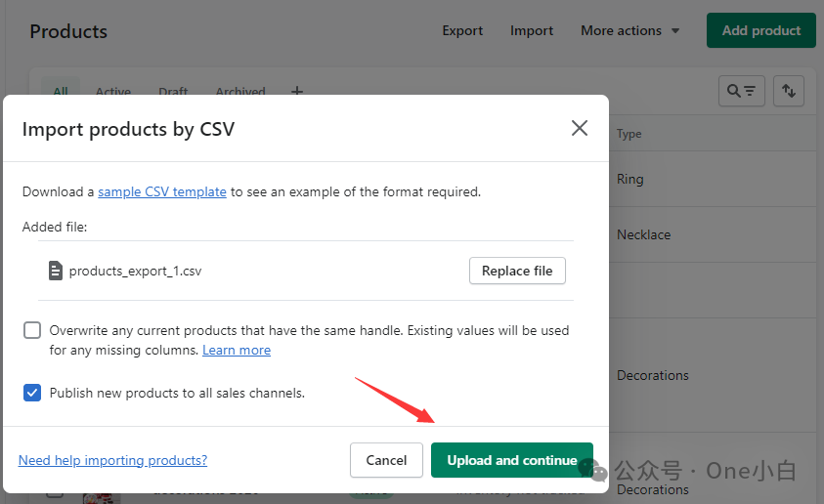Click the Add product button
This screenshot has height=504, width=824.
click(x=760, y=30)
